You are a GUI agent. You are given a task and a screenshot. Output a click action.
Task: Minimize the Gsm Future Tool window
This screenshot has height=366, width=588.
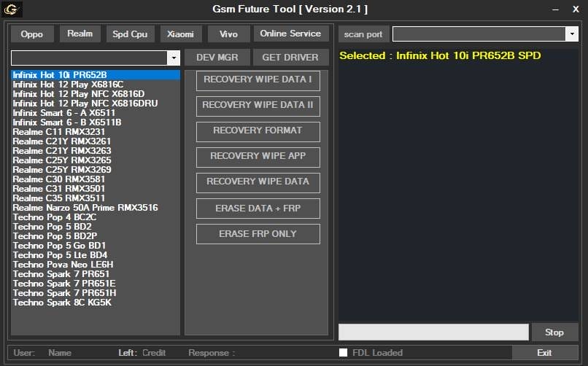556,9
